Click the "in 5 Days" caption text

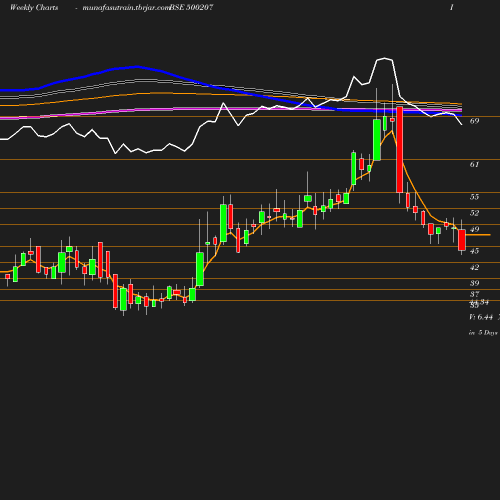point(483,333)
